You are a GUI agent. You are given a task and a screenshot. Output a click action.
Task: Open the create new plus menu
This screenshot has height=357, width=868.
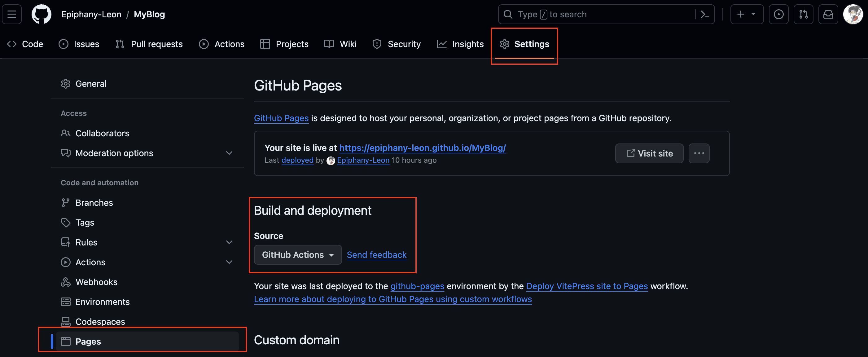click(747, 14)
